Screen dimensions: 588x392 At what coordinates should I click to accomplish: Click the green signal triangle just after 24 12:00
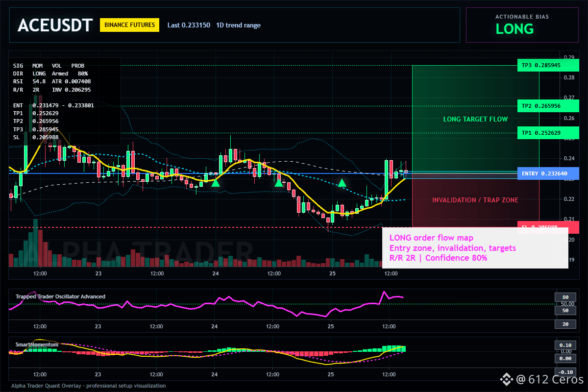[x=279, y=182]
